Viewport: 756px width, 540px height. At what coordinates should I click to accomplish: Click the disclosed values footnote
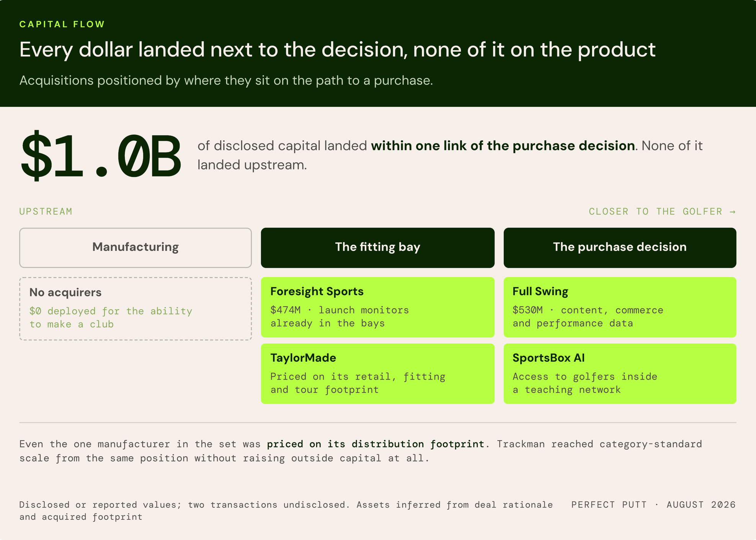(286, 511)
